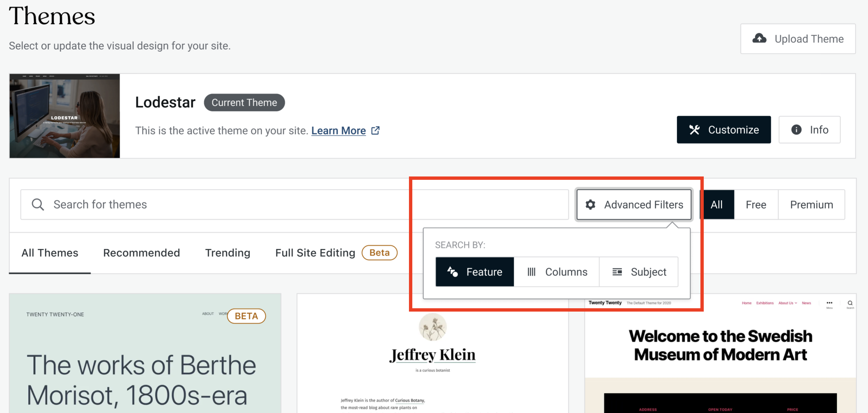Show only Premium themes
868x413 pixels.
click(811, 204)
